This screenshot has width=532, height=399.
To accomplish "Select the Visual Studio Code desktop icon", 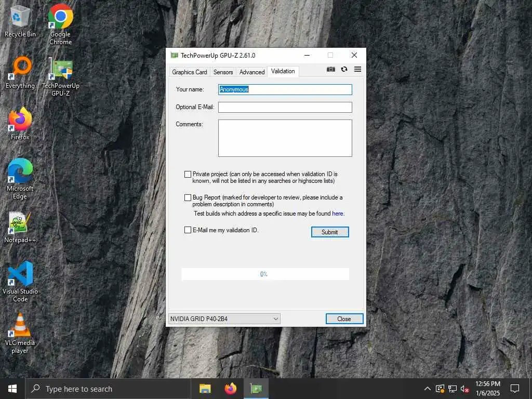I will click(x=20, y=282).
